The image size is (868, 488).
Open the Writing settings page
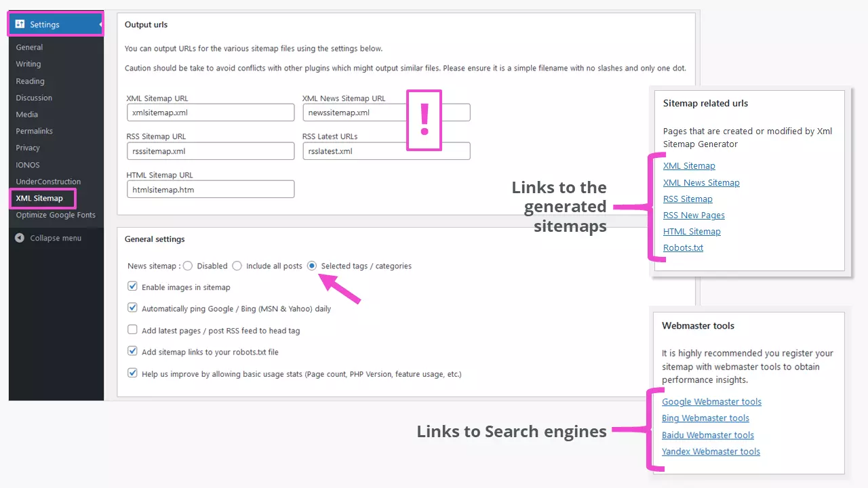click(x=28, y=64)
